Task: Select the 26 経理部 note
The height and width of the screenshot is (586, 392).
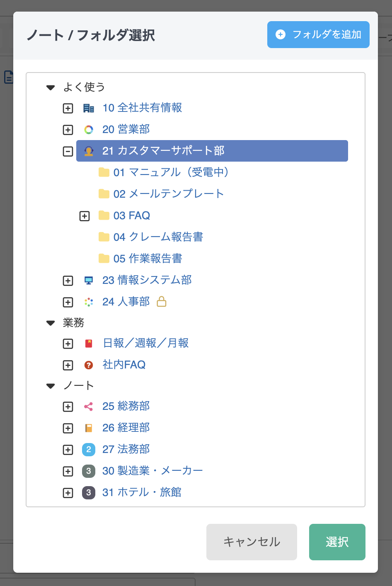Action: coord(126,428)
